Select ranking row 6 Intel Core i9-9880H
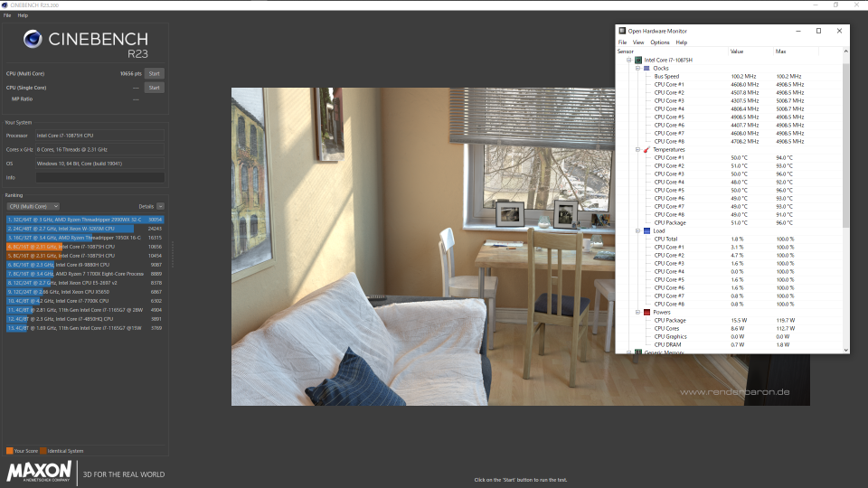Image resolution: width=868 pixels, height=488 pixels. (85, 265)
